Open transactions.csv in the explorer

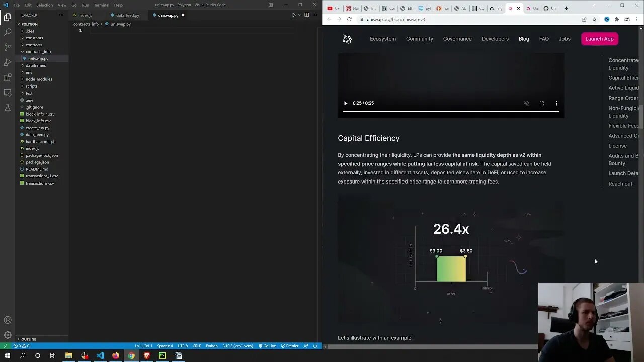40,183
